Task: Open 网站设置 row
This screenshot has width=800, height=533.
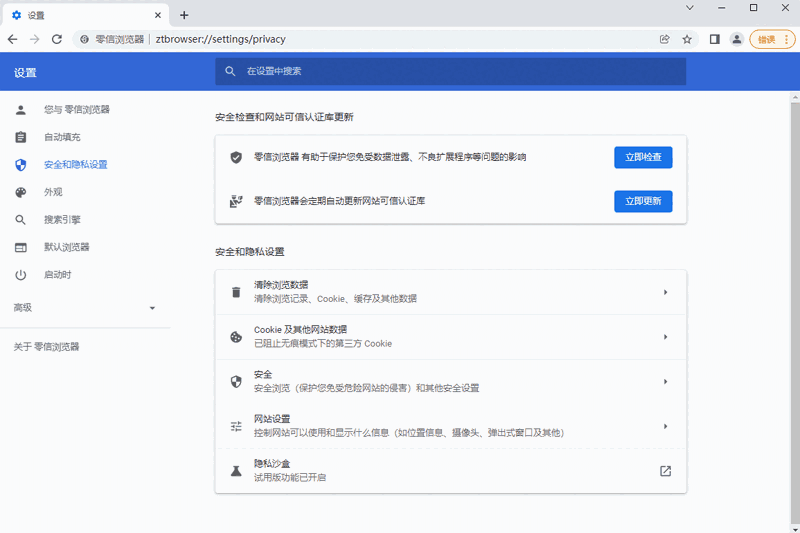Action: (451, 426)
